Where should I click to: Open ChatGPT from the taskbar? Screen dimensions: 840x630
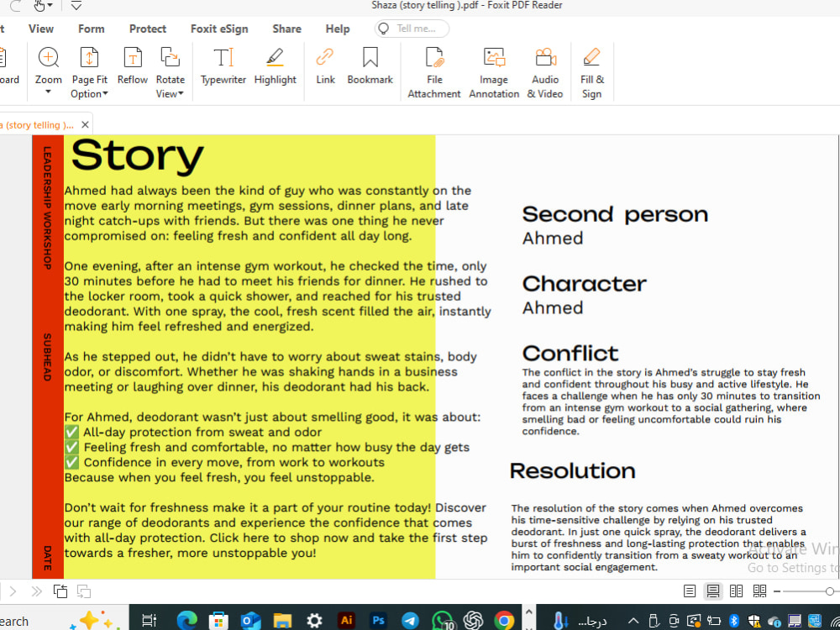474,621
